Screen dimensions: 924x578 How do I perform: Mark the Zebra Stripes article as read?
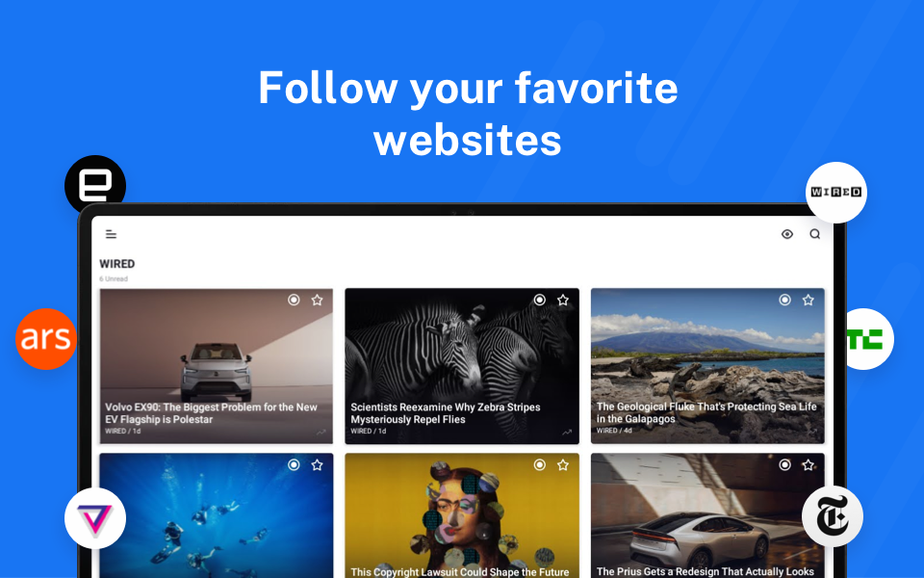[x=539, y=300]
